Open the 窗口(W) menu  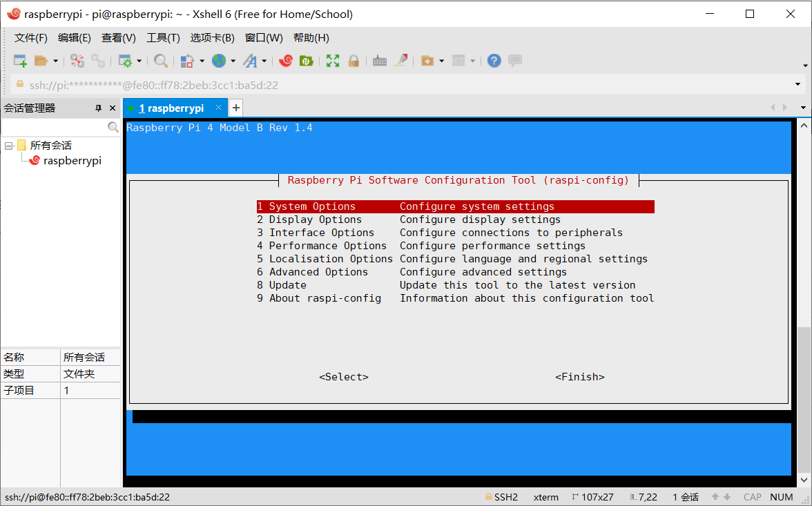[264, 38]
